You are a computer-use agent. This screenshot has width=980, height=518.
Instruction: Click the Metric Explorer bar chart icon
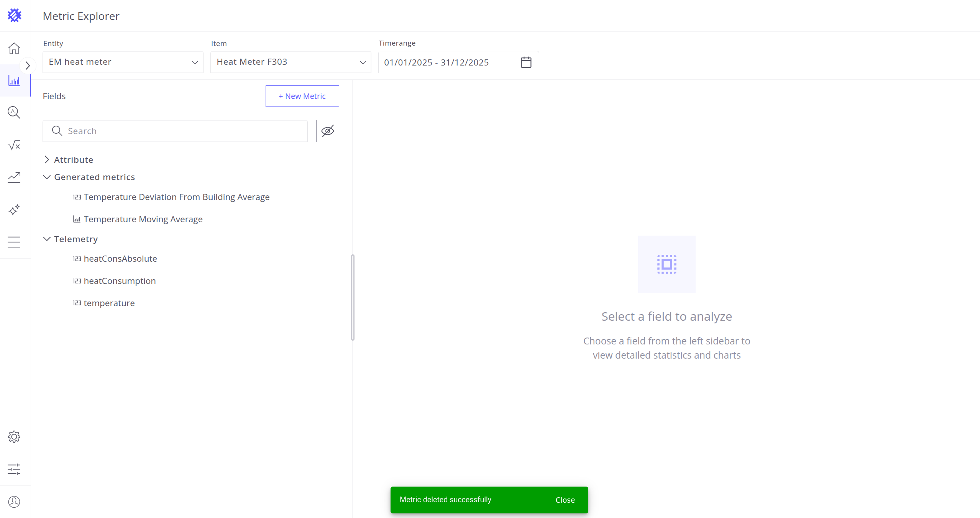[14, 81]
